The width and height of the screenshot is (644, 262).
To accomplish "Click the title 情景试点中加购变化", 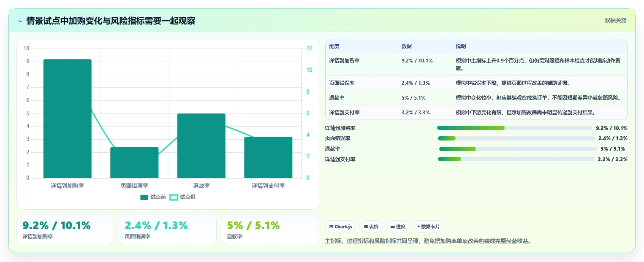I will pyautogui.click(x=111, y=21).
